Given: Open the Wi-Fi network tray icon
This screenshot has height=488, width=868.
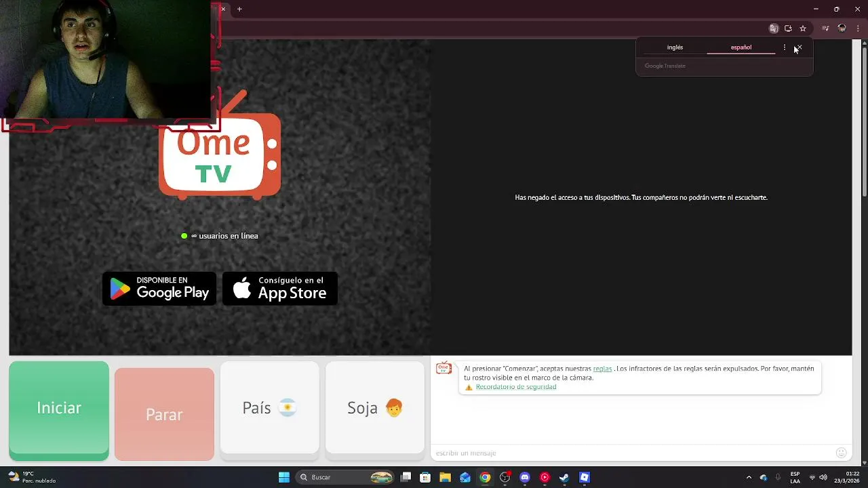Looking at the screenshot, I should click(812, 477).
